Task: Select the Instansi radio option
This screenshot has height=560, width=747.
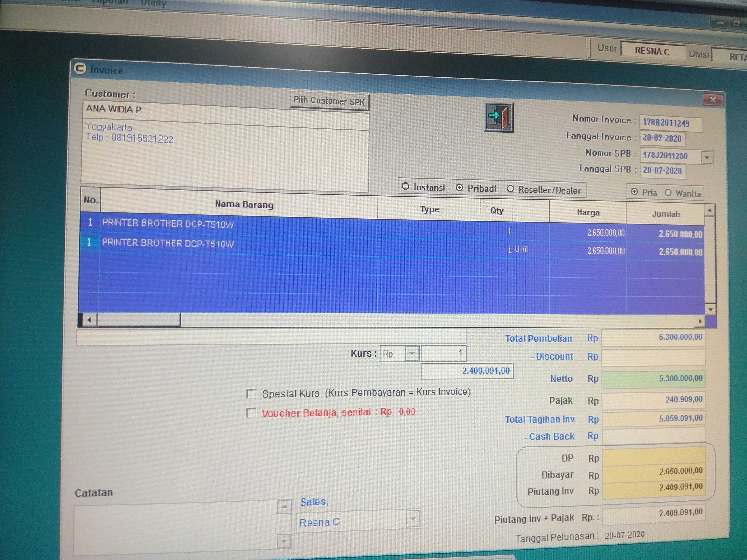Action: (406, 187)
